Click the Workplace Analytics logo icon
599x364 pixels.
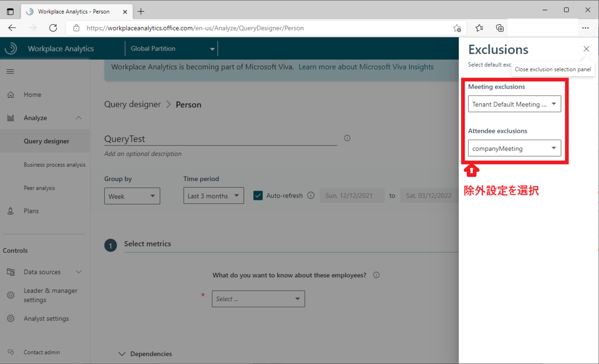point(11,48)
